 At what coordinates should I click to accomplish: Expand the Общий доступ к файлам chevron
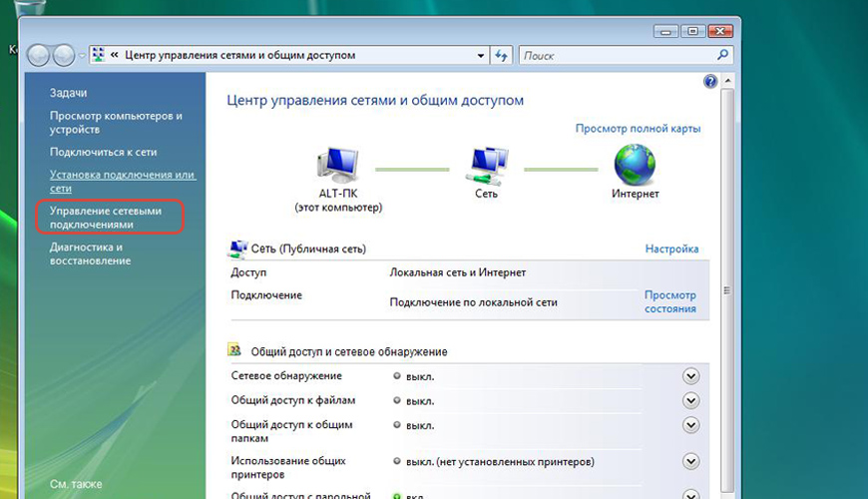pos(690,401)
